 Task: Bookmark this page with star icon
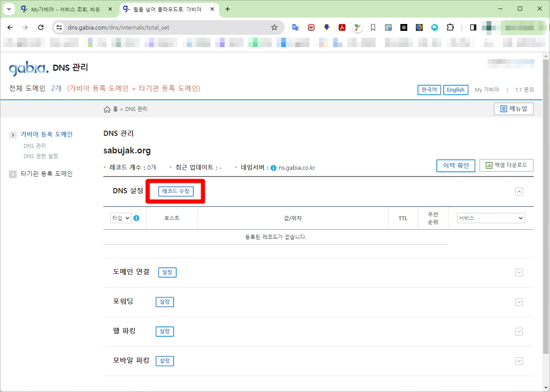point(274,27)
